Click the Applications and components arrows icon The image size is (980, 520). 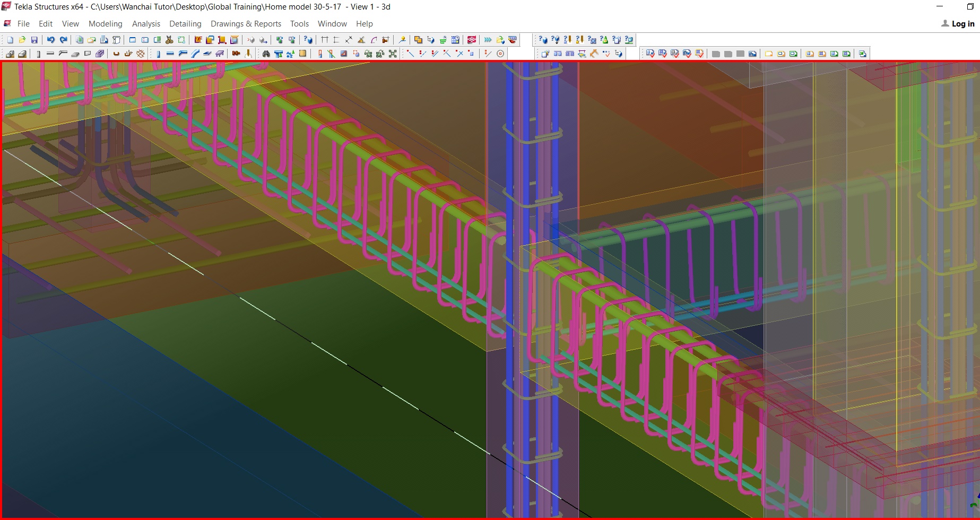point(488,40)
